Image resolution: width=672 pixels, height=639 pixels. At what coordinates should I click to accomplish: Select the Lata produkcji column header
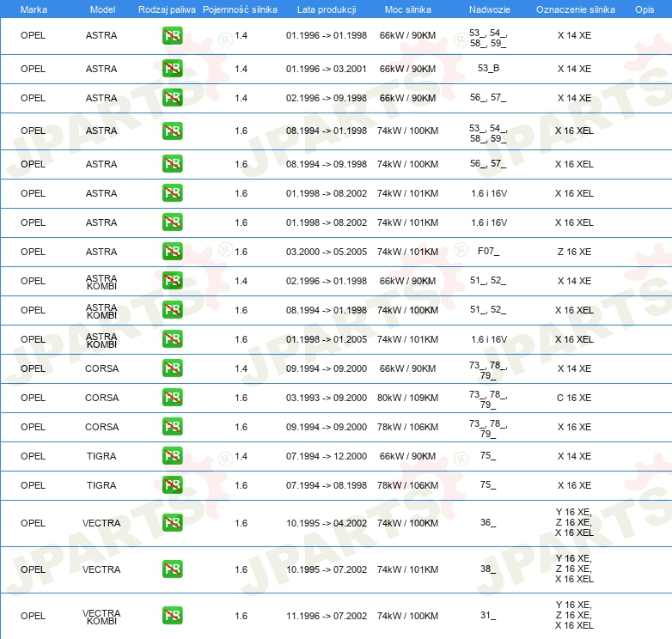click(x=326, y=9)
